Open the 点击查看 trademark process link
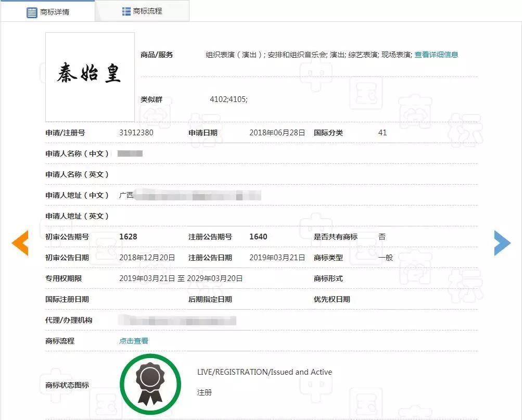 (x=134, y=341)
